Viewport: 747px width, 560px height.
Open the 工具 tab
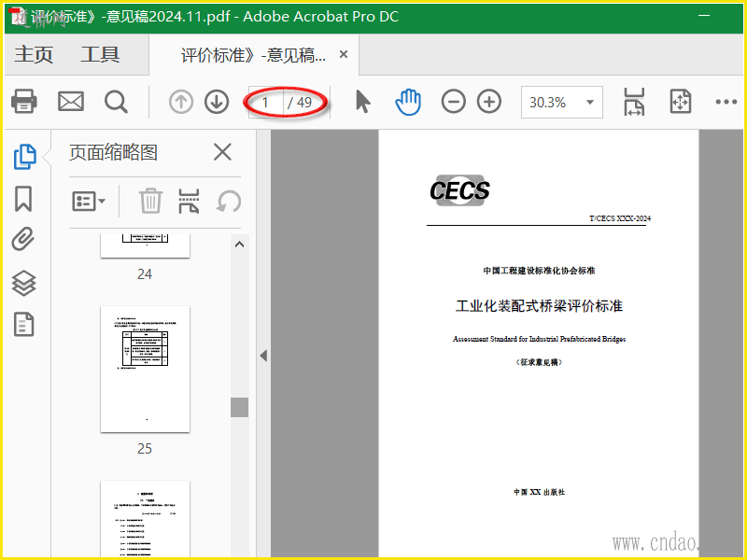(100, 54)
